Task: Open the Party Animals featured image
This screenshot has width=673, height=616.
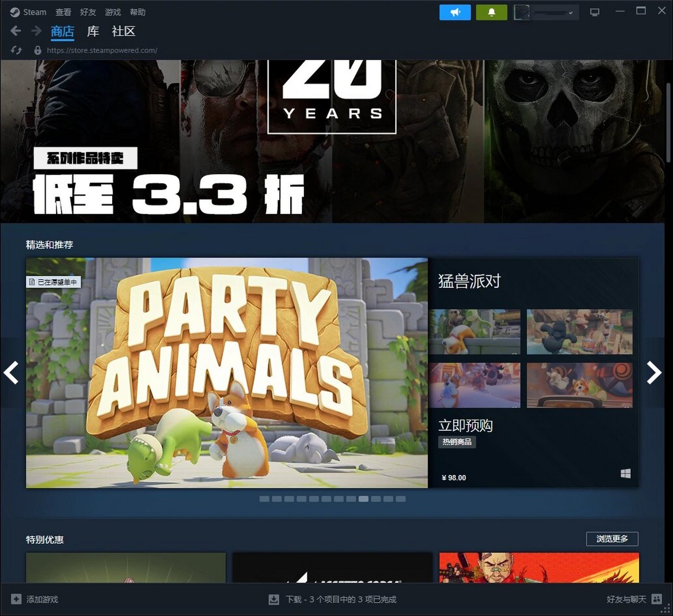Action: point(227,373)
